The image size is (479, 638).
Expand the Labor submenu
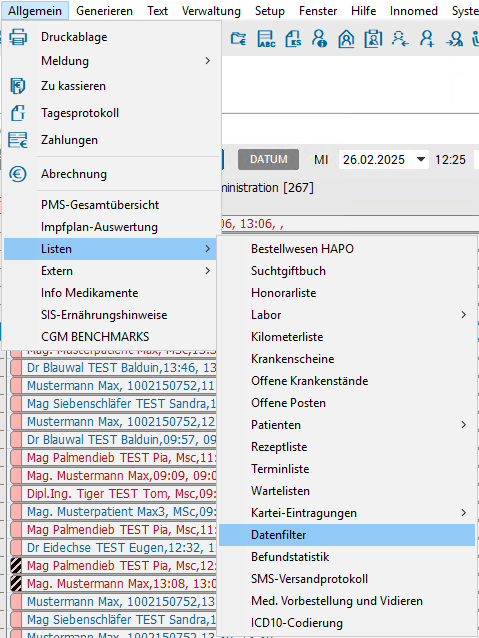(x=464, y=315)
